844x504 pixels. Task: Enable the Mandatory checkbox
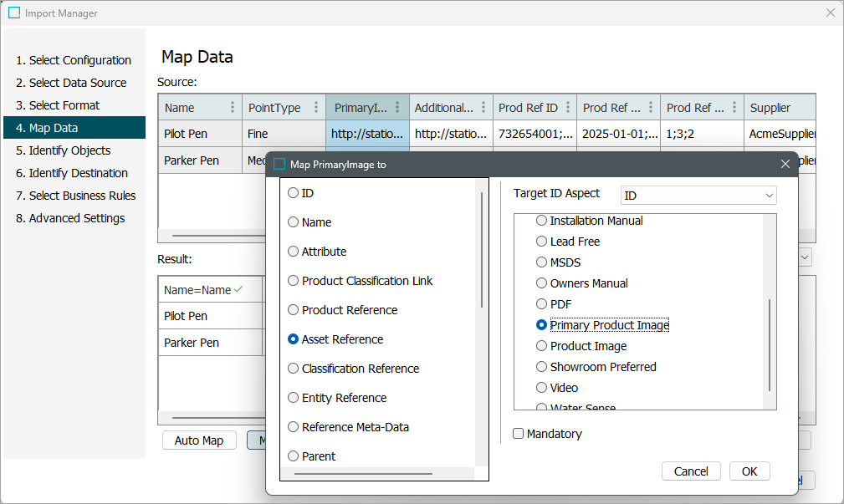click(519, 434)
